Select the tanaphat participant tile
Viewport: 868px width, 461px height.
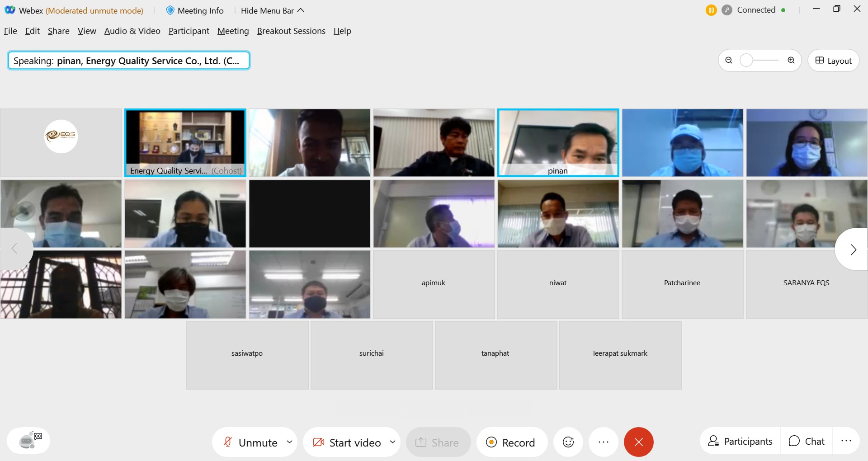point(496,355)
